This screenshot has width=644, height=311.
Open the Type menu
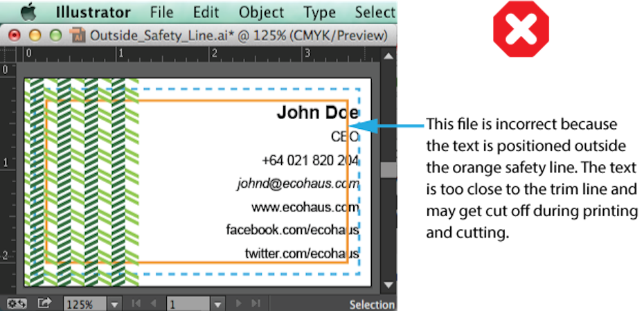tap(319, 12)
